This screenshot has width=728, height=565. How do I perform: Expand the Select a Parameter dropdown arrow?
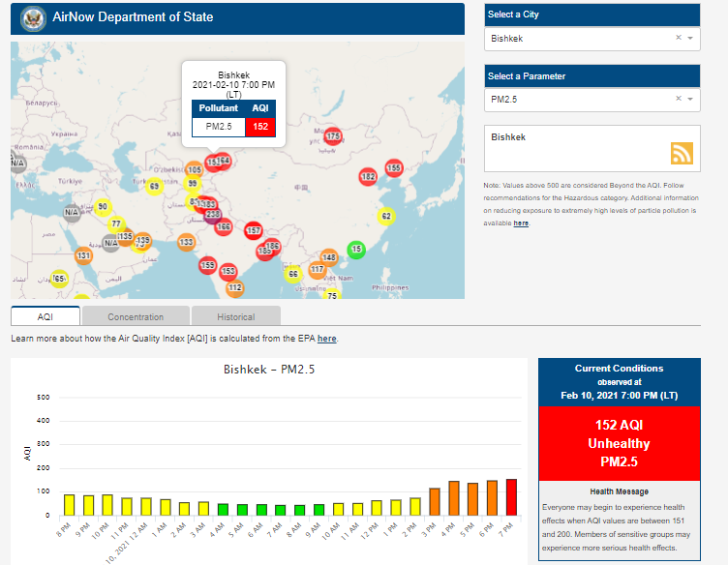point(690,99)
